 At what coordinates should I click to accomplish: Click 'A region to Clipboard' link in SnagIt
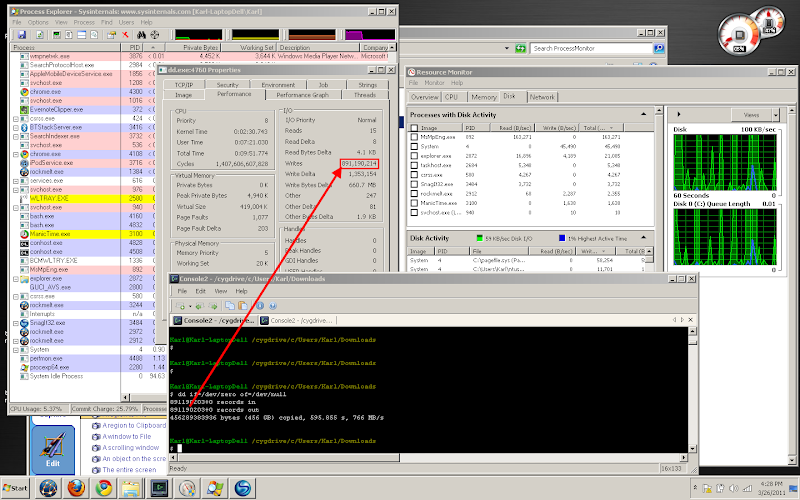point(134,426)
